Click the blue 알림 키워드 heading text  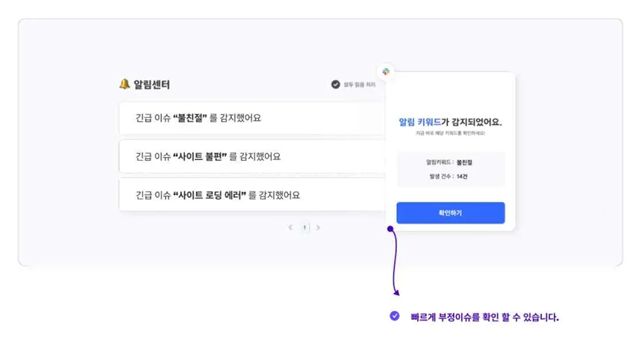[x=419, y=122]
